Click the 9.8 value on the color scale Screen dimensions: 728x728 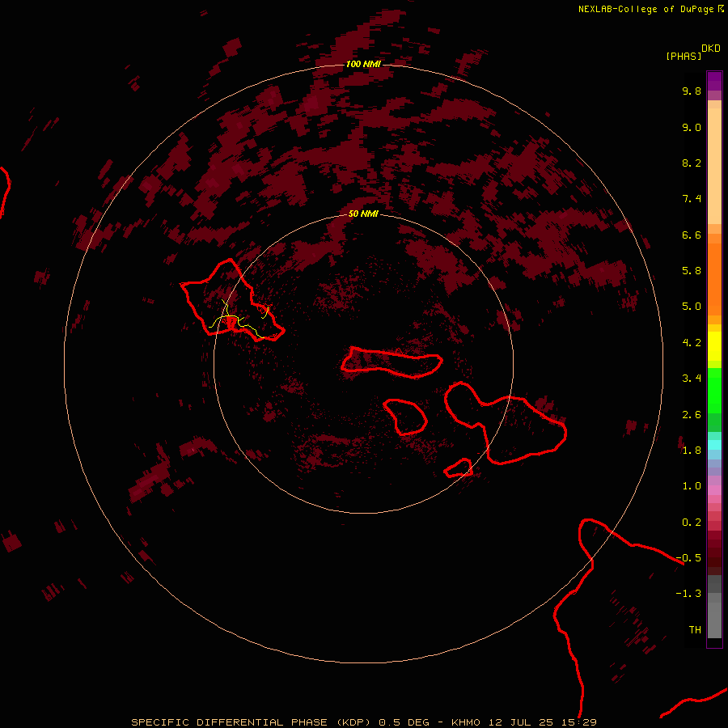692,91
